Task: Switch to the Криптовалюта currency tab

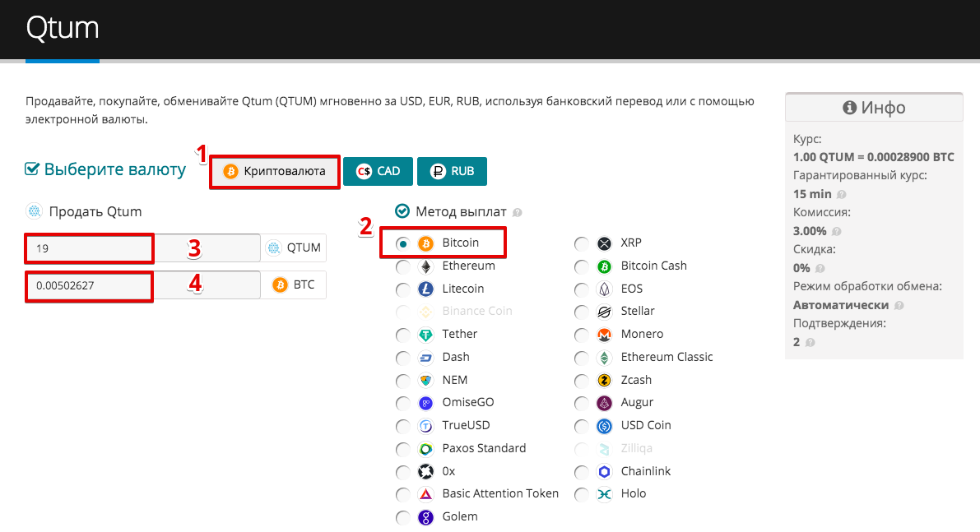Action: point(275,172)
